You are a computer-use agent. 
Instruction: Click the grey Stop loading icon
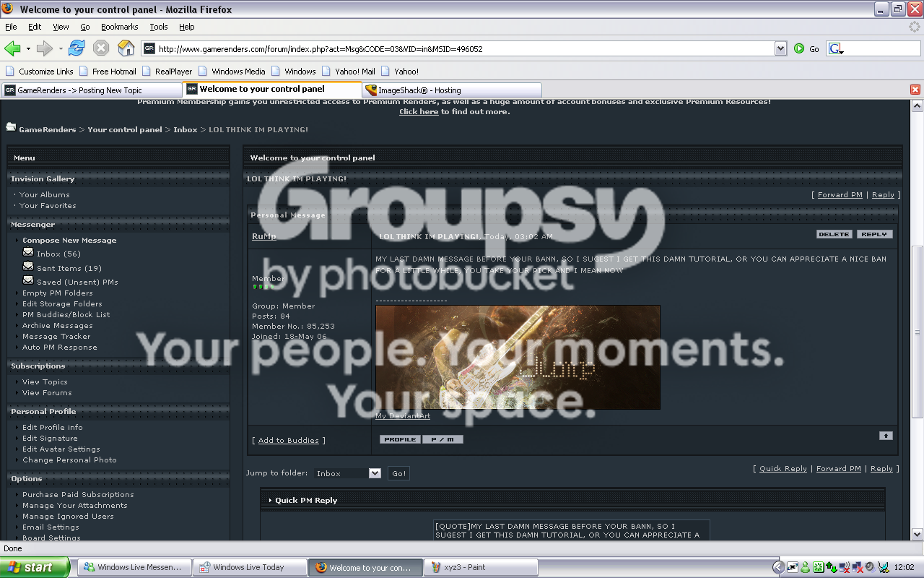pyautogui.click(x=101, y=48)
